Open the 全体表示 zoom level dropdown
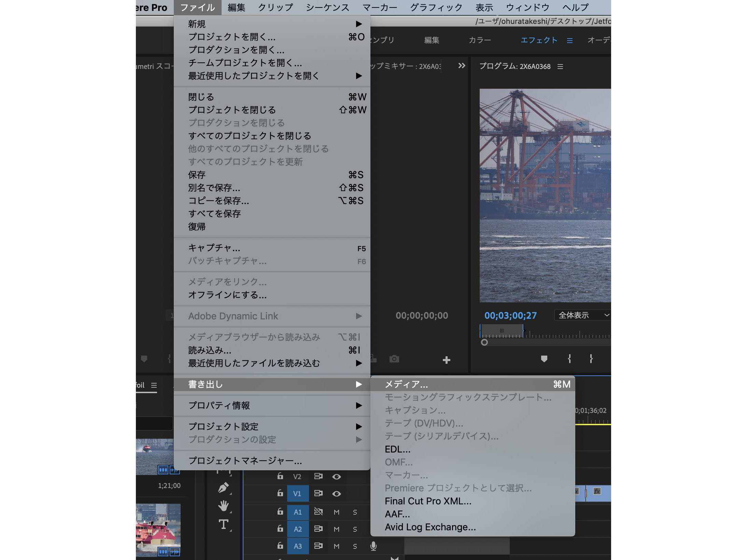 582,315
